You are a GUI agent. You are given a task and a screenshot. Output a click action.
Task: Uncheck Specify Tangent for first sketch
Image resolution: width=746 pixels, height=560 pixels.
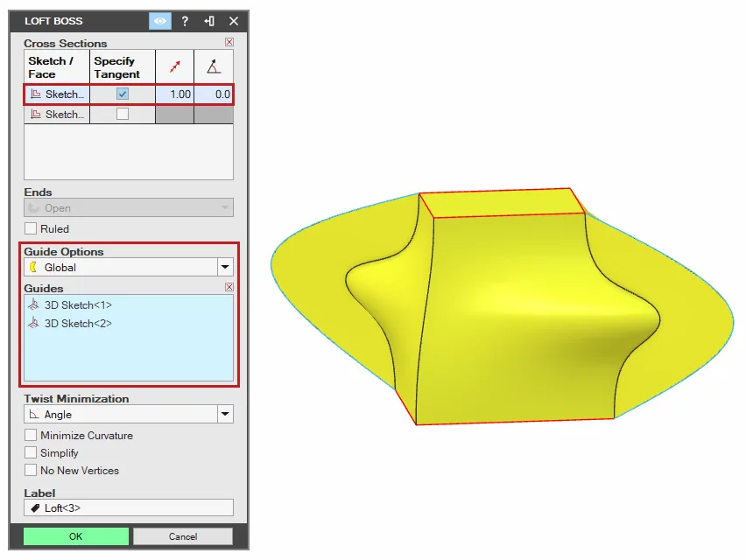tap(123, 94)
